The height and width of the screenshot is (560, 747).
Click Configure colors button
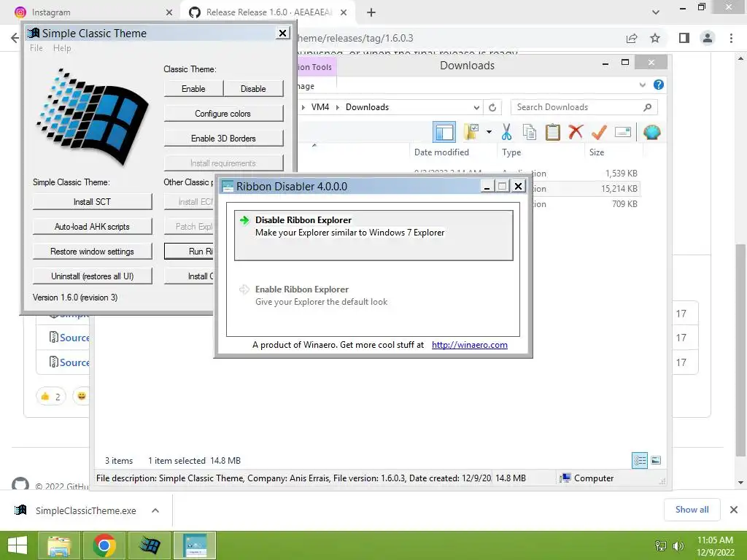coord(223,114)
